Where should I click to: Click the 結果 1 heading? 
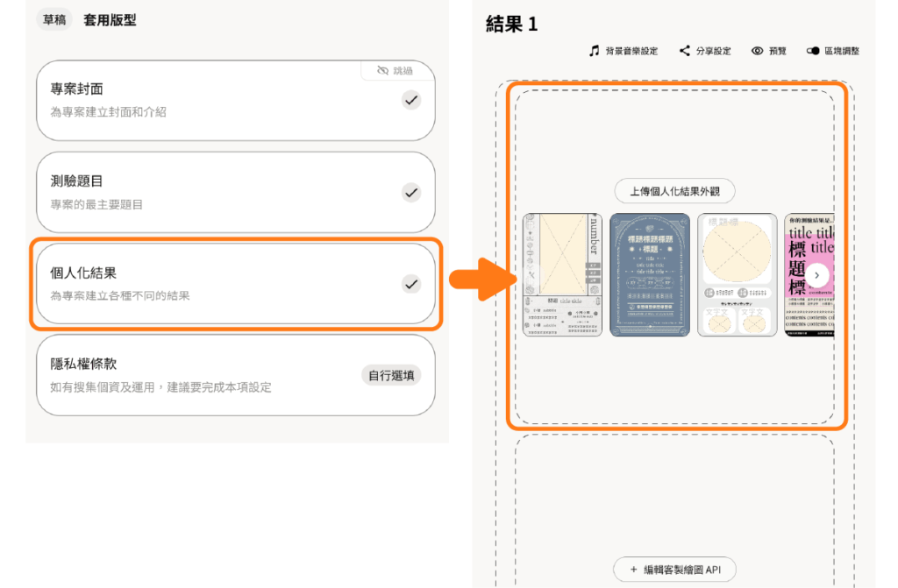pyautogui.click(x=511, y=24)
